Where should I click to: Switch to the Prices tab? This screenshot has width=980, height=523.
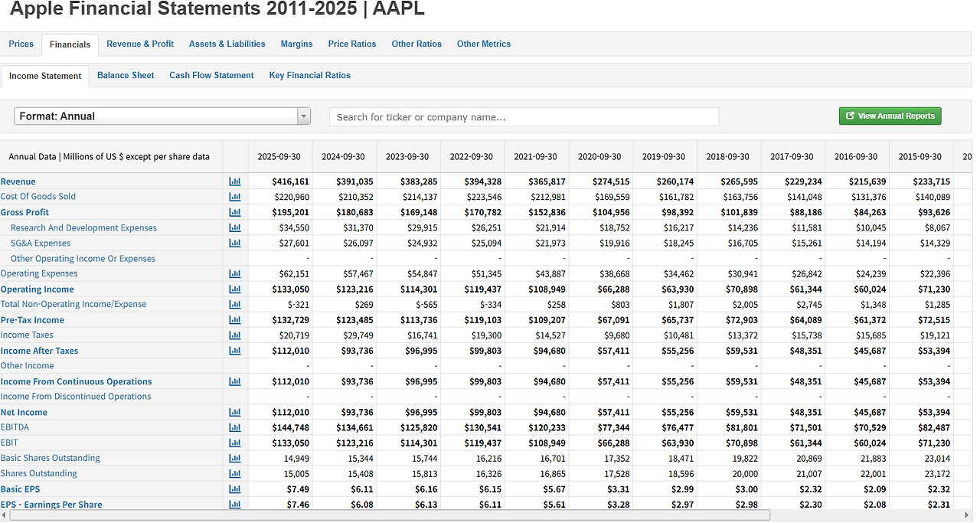[x=21, y=44]
